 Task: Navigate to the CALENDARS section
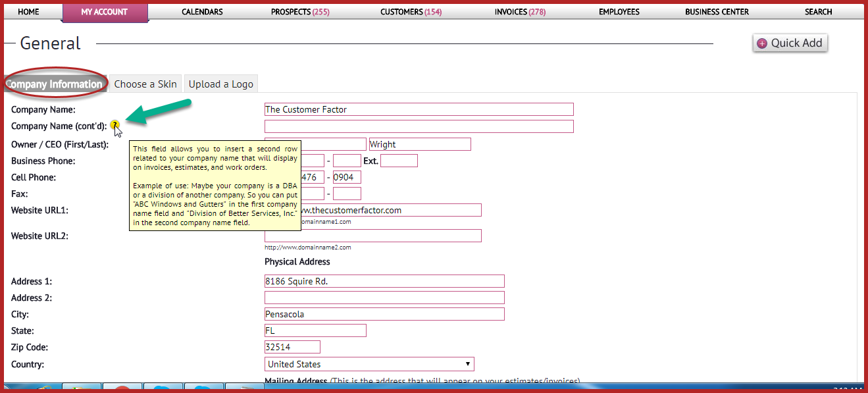point(201,11)
